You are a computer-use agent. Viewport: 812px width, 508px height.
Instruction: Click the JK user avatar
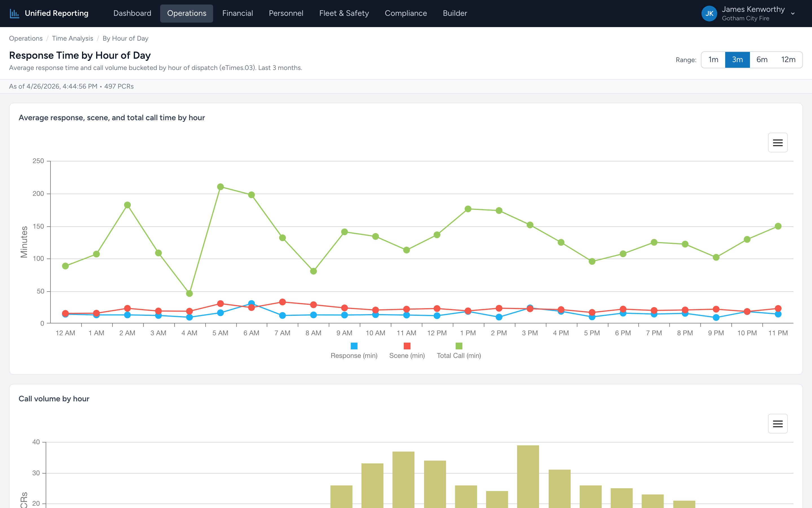(709, 14)
